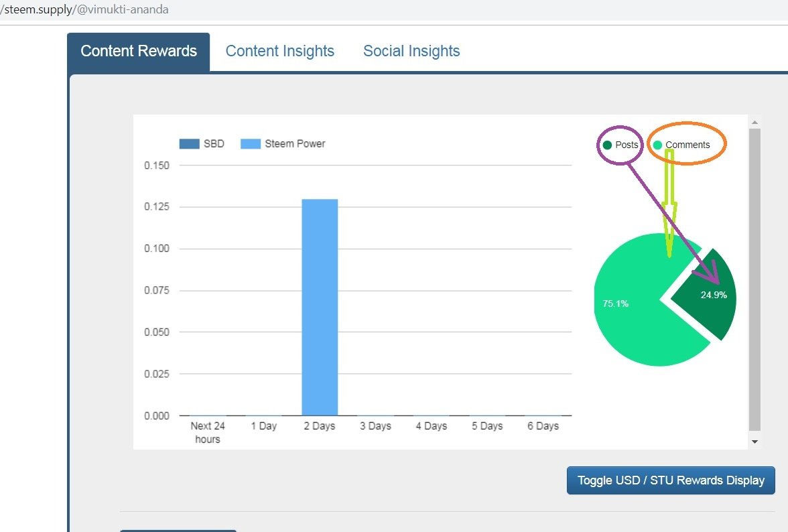Click the '0.150' y-axis value
788x532 pixels.
(157, 165)
